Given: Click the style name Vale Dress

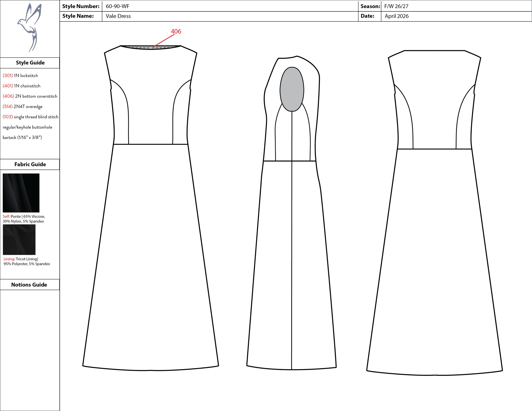Looking at the screenshot, I should pyautogui.click(x=118, y=16).
